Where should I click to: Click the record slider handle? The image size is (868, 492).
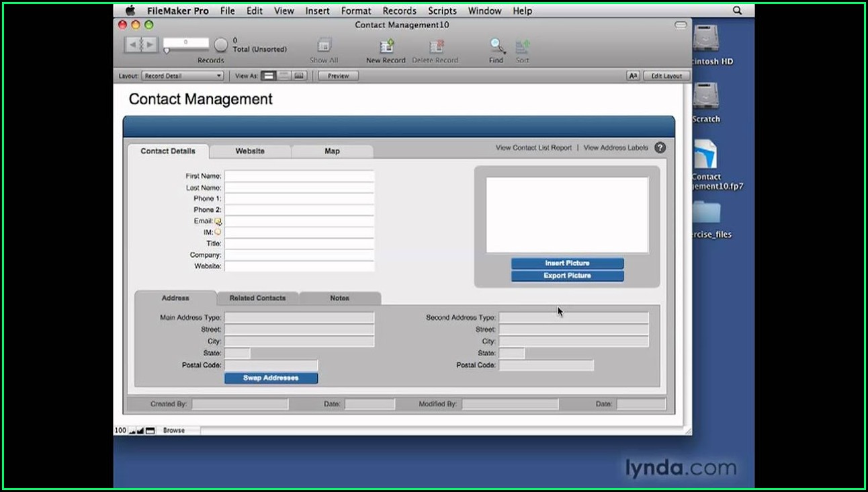[x=167, y=50]
